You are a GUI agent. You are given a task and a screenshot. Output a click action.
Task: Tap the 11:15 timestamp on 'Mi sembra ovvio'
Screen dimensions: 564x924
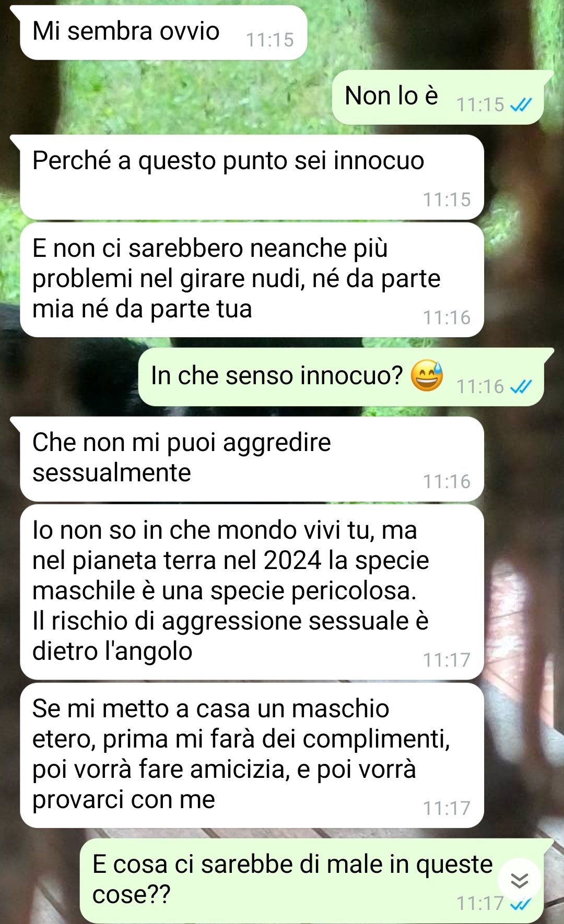269,40
